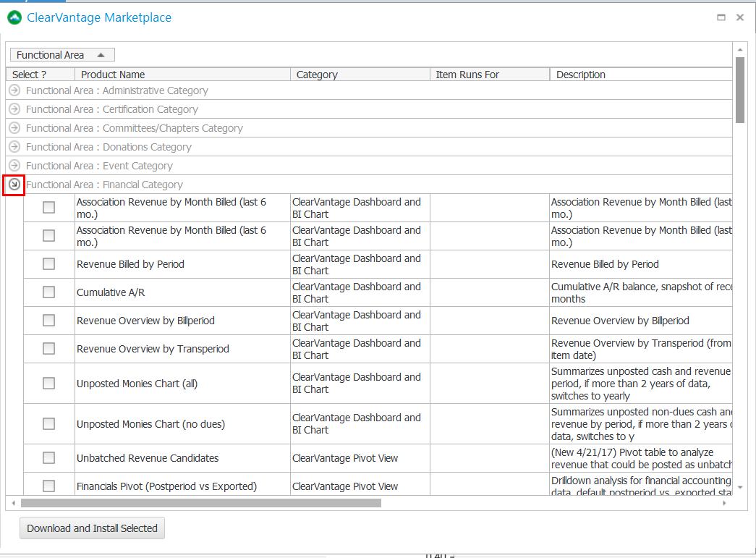Click 'ClearVantage Pivot View' in Unbatched Revenue Candidates row

click(x=345, y=458)
